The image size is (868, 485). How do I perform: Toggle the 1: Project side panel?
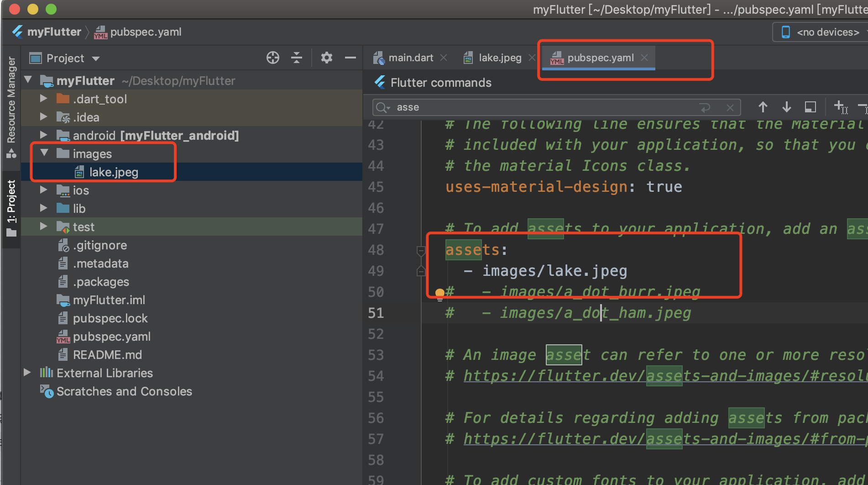click(x=11, y=208)
